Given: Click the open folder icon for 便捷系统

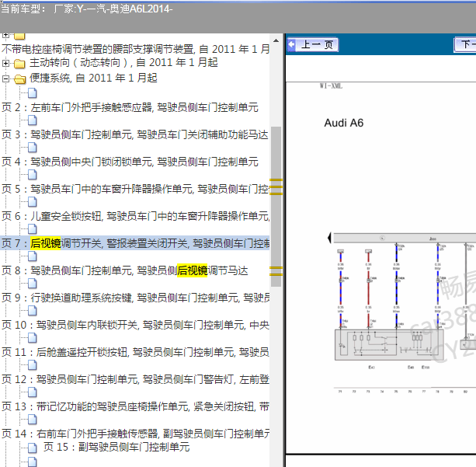Looking at the screenshot, I should pos(19,79).
